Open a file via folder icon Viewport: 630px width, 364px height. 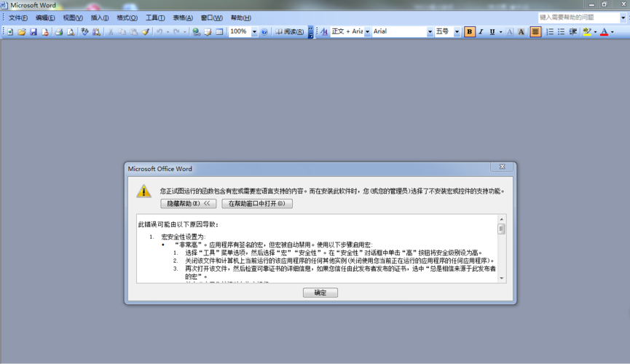[22, 32]
